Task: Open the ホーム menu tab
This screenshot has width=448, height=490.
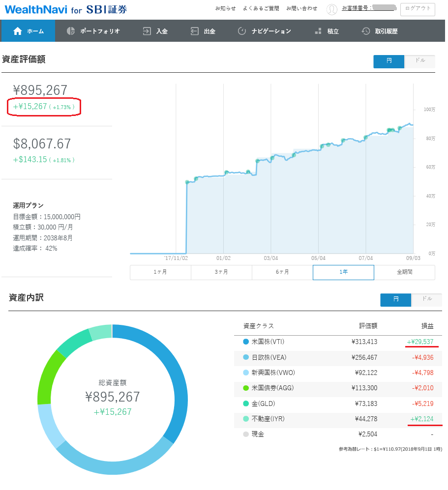Action: pyautogui.click(x=28, y=31)
